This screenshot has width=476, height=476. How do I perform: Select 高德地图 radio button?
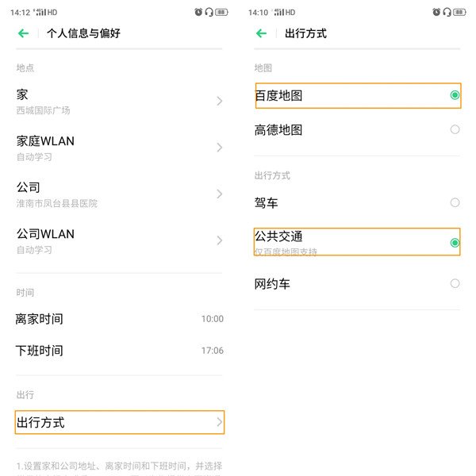(x=455, y=129)
